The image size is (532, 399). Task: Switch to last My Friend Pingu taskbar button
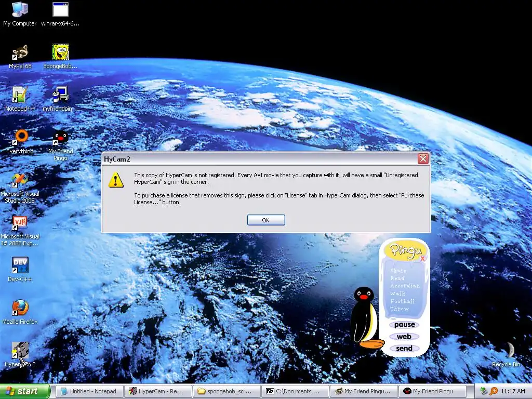433,391
